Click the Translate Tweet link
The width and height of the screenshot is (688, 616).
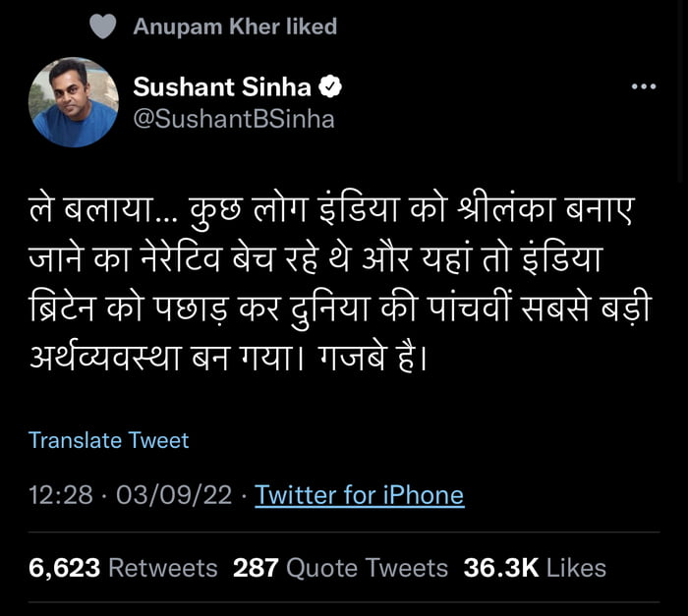click(108, 440)
